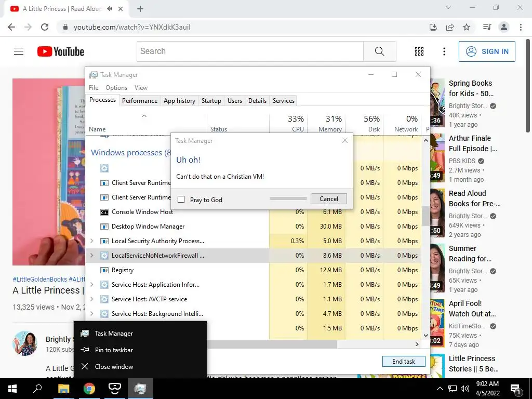532x399 pixels.
Task: Open the YouTube apps grid icon
Action: click(419, 51)
